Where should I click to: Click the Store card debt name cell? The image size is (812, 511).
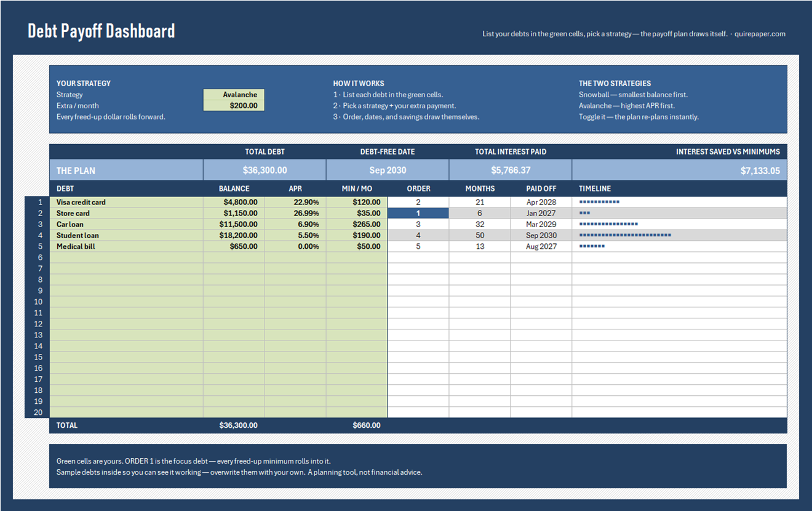click(126, 213)
